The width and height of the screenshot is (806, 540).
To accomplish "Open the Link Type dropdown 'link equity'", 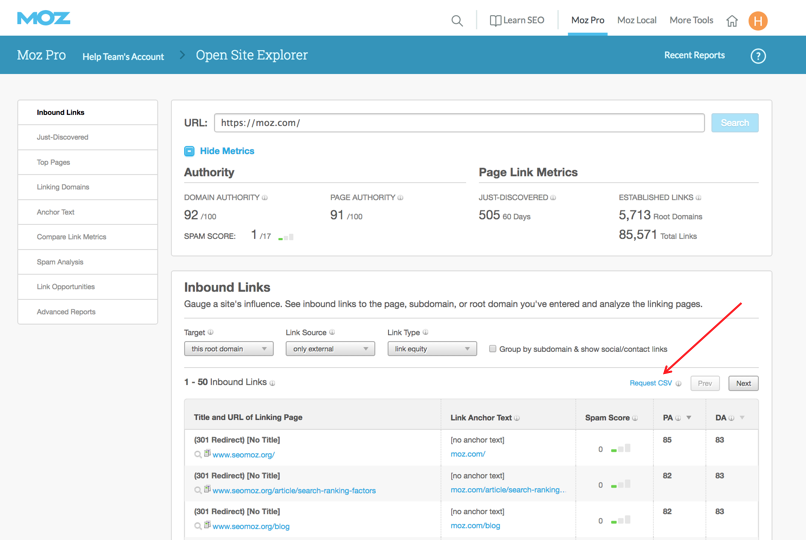I will click(432, 349).
